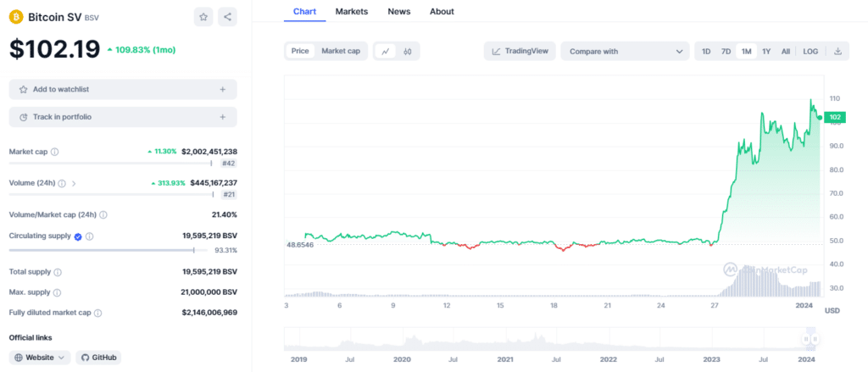Open the GitHub link
Screen dimensions: 868x372
98,358
